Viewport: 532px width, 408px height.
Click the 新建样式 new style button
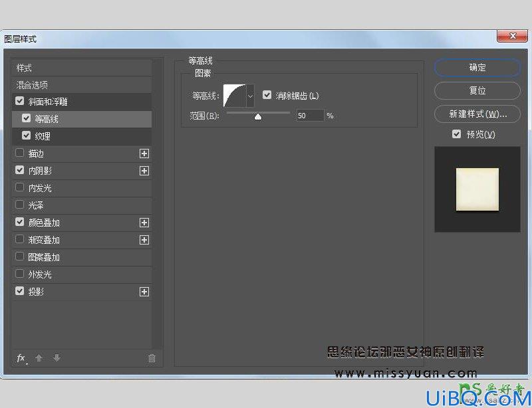coord(477,114)
